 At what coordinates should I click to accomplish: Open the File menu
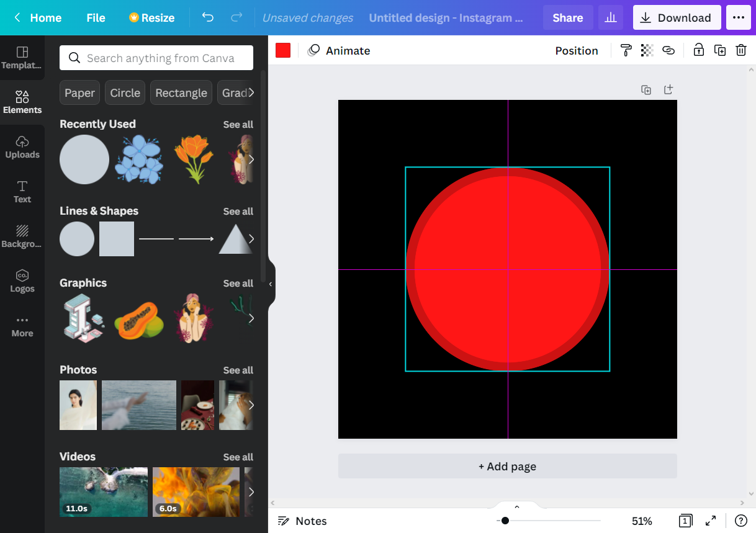coord(96,17)
